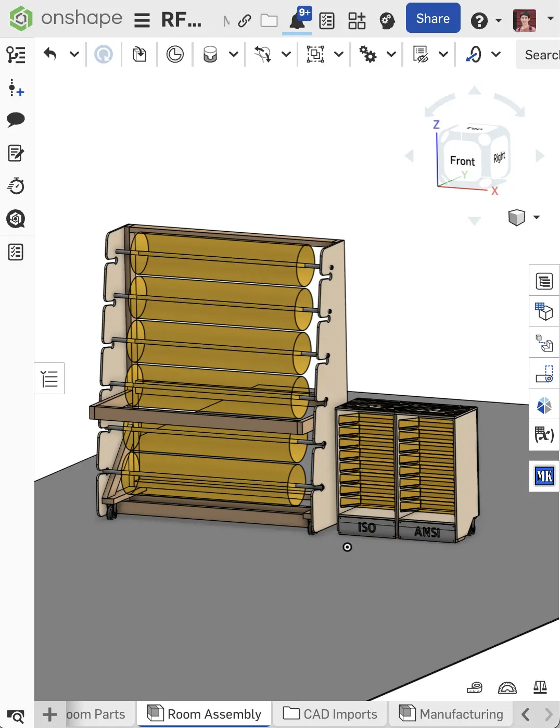Image resolution: width=560 pixels, height=728 pixels.
Task: Open the onshape main hamburger menu
Action: pos(142,20)
